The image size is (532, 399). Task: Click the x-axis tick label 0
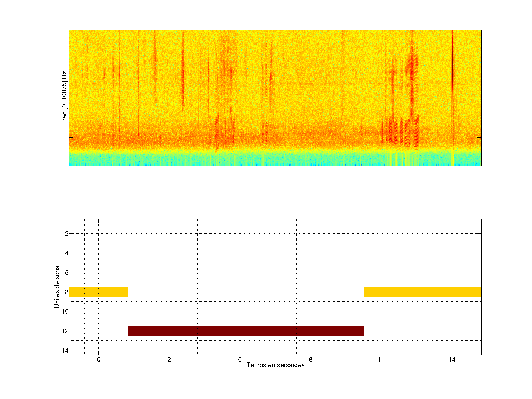pos(98,359)
